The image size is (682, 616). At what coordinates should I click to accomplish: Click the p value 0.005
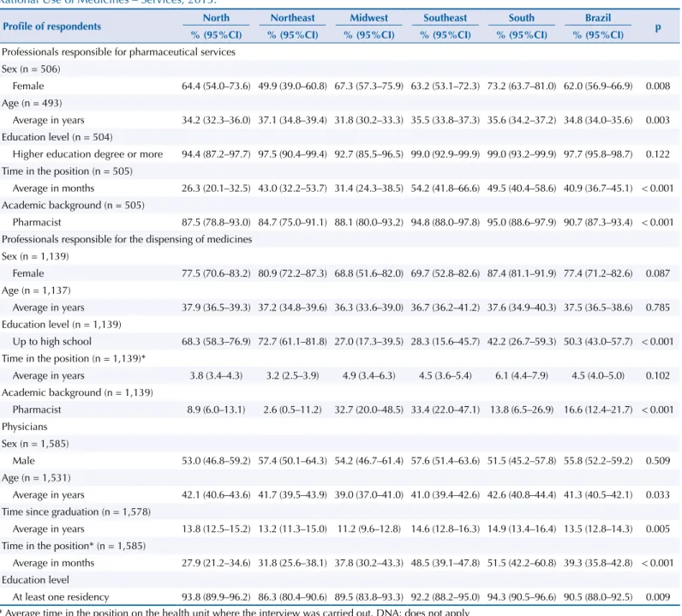[658, 529]
